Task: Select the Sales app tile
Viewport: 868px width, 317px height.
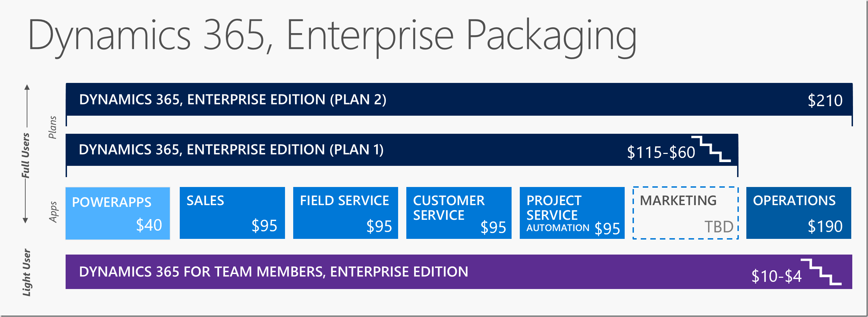Action: click(232, 213)
